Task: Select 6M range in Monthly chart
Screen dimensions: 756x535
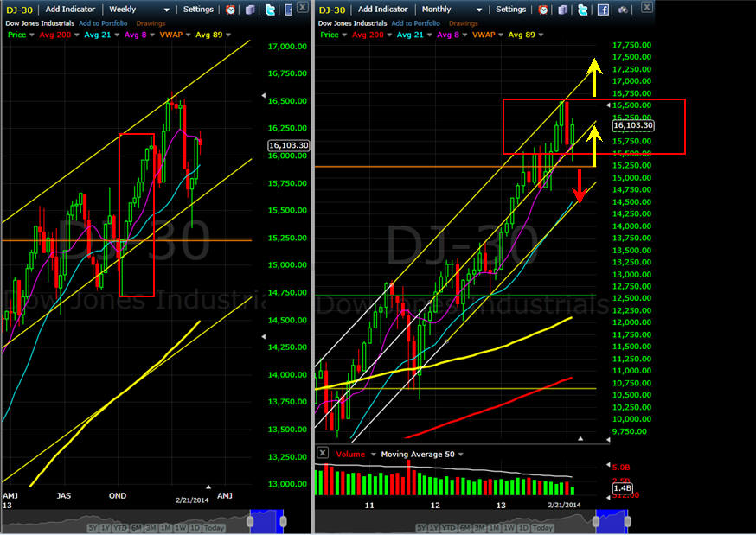Action: pos(464,528)
